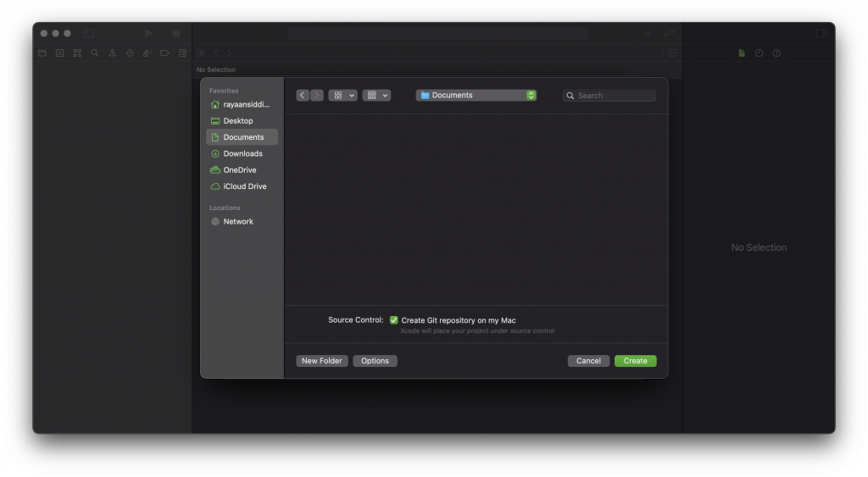Go back with the left chevron
Viewport: 868px width, 477px height.
[x=303, y=95]
